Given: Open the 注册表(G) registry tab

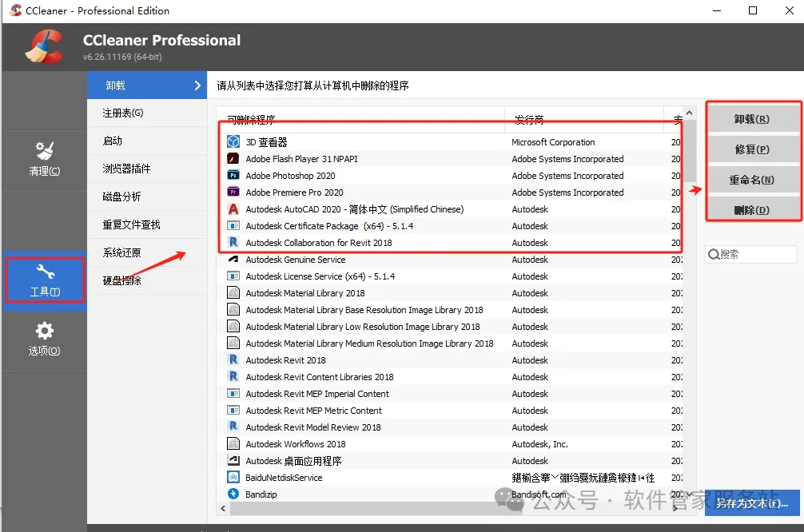Looking at the screenshot, I should 146,113.
